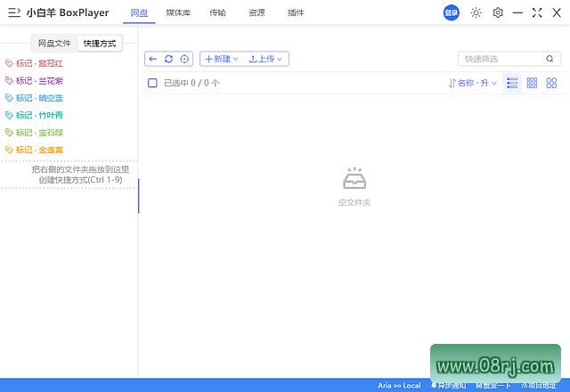The height and width of the screenshot is (392, 570).
Task: Expand the 新建 dropdown
Action: [x=222, y=59]
